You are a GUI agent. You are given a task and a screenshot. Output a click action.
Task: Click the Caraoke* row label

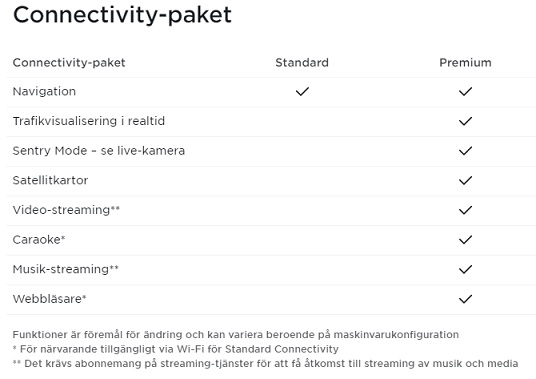click(x=39, y=240)
